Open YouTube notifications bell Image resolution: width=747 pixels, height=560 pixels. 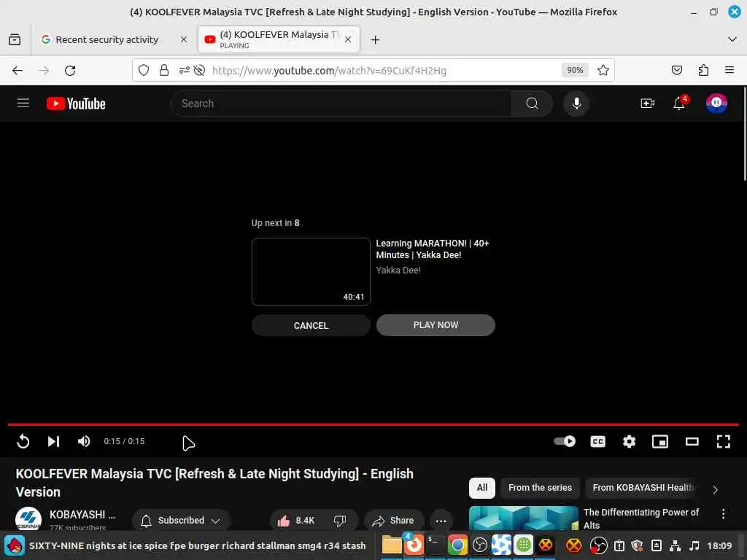[679, 104]
